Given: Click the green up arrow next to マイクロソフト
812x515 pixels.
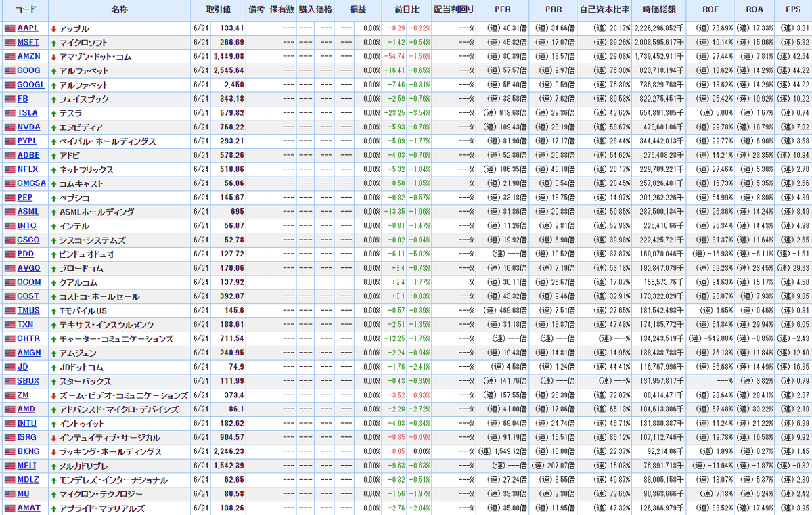Looking at the screenshot, I should pyautogui.click(x=53, y=43).
